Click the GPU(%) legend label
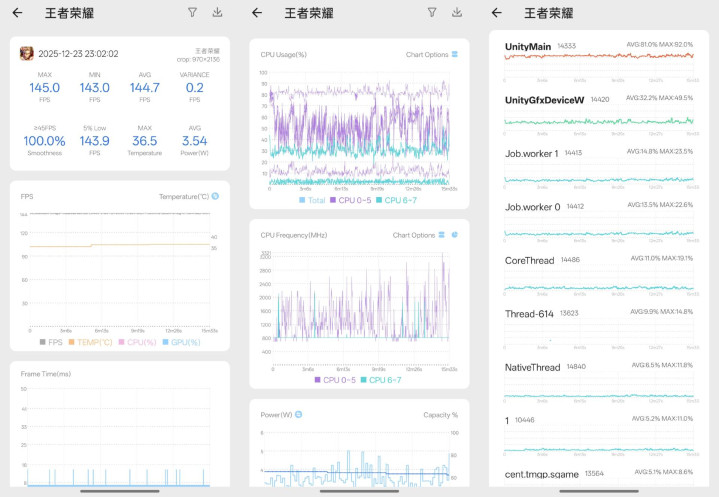 click(x=186, y=342)
